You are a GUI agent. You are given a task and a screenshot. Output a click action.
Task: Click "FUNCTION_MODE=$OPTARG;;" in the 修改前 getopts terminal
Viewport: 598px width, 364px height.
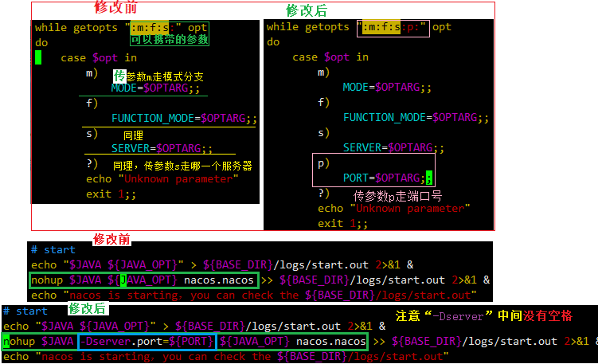click(x=184, y=119)
